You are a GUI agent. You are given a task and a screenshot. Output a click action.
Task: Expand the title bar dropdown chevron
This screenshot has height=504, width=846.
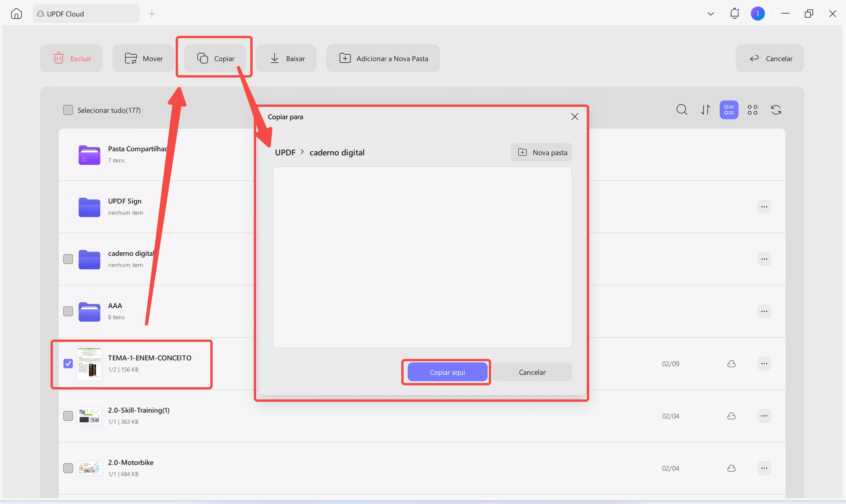711,14
